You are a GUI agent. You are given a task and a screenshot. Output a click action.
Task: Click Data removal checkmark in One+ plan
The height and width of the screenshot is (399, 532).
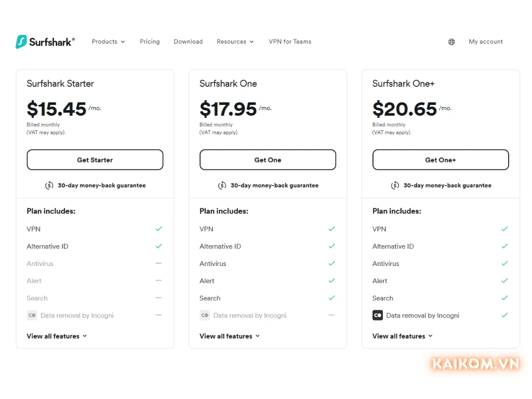[x=504, y=315]
